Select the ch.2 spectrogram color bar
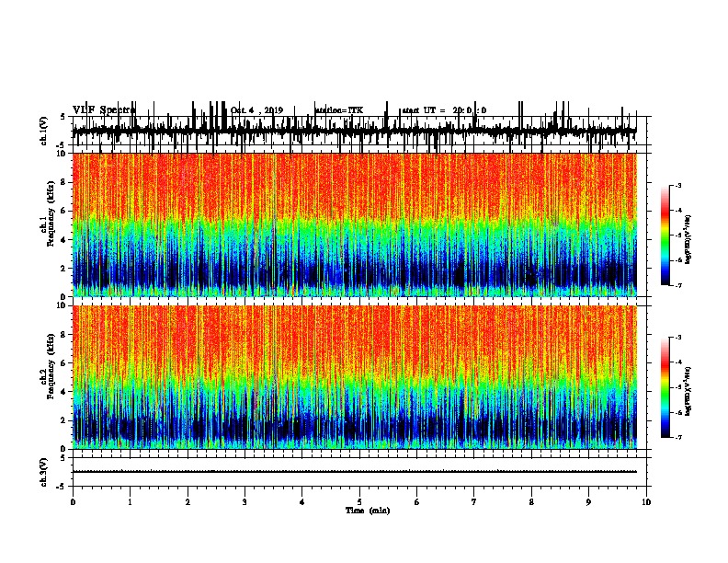Screen dimensions: 728x563 [x=665, y=387]
